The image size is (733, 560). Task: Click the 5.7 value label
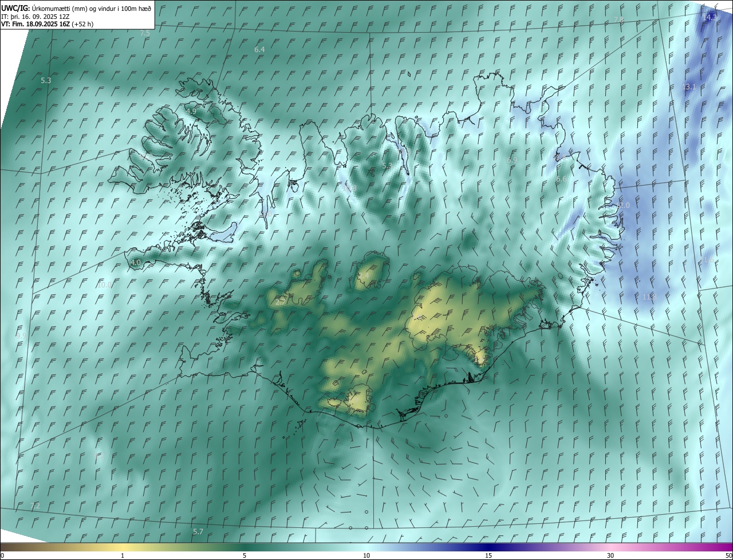coord(198,531)
